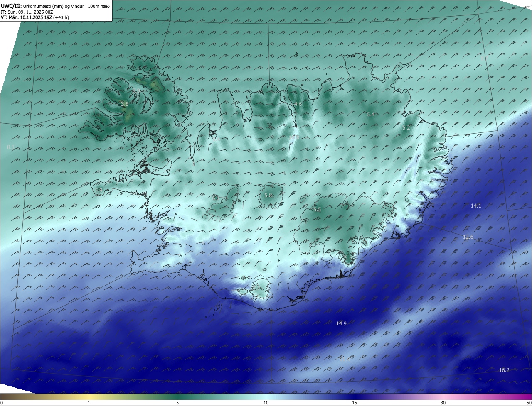Click the 6.1 value label
Image resolution: width=532 pixels, height=406 pixels.
point(216,198)
